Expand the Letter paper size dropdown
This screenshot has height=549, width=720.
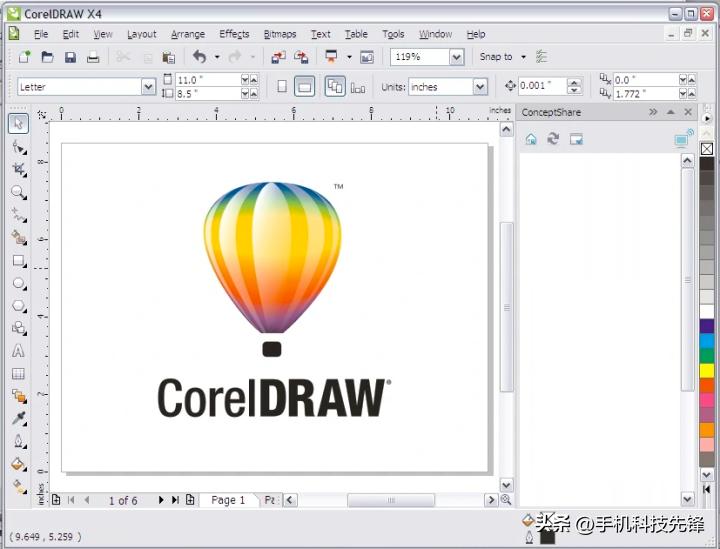[x=148, y=87]
